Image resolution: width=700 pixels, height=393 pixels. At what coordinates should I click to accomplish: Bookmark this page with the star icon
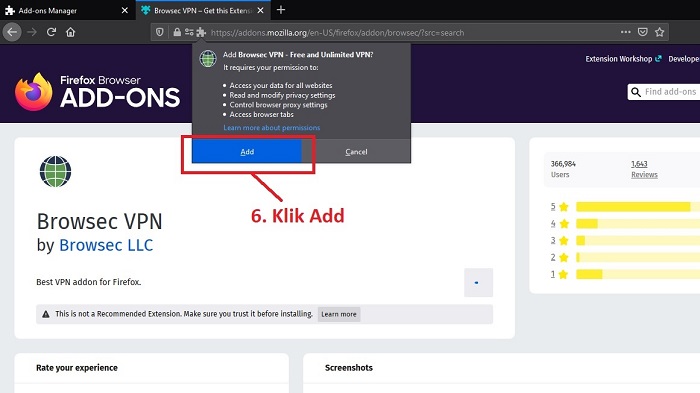tap(659, 32)
